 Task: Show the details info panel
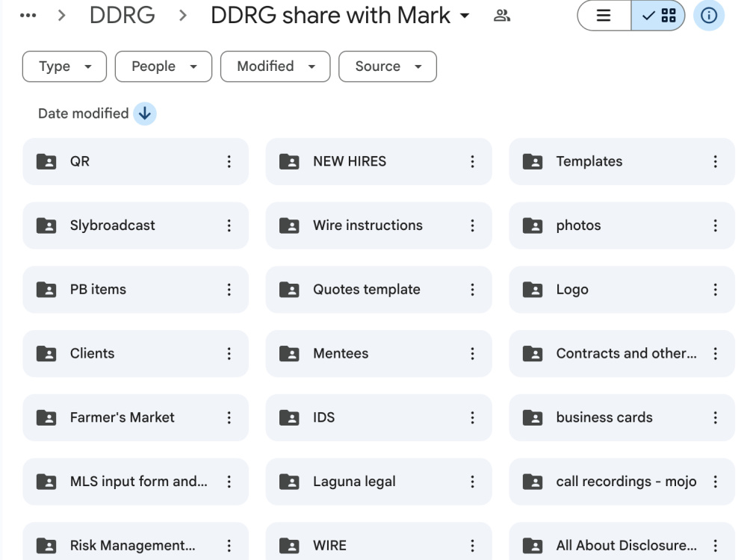coord(709,16)
